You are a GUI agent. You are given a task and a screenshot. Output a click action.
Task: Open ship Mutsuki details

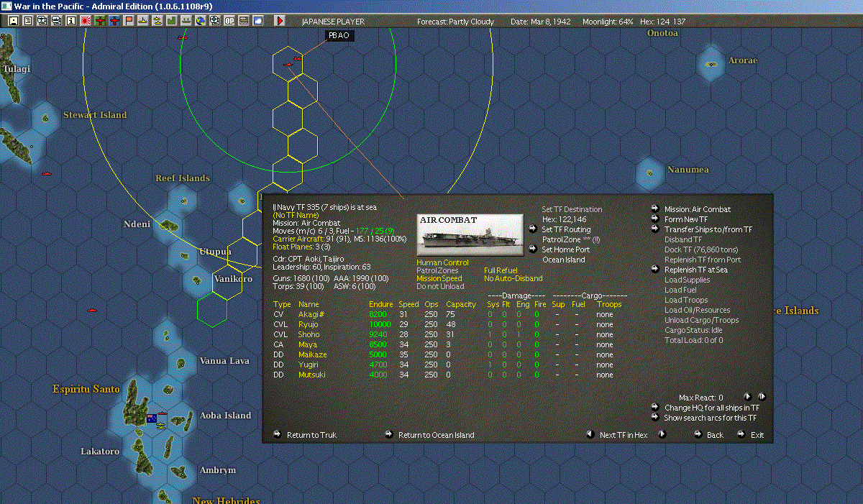tap(311, 375)
